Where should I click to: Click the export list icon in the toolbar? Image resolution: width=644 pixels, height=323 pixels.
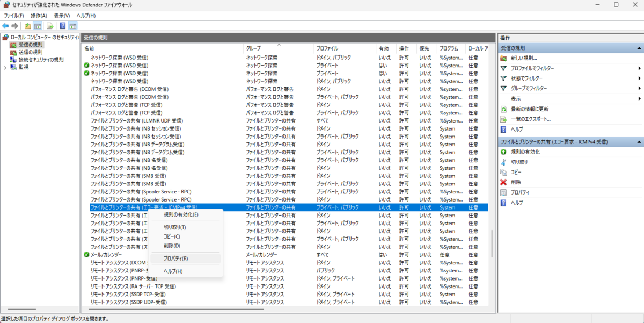coord(50,26)
